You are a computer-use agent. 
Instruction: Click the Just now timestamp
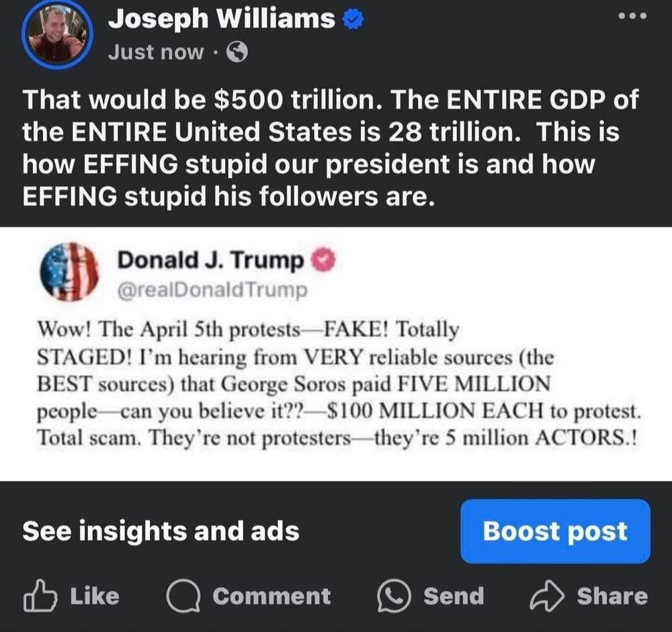pos(156,52)
